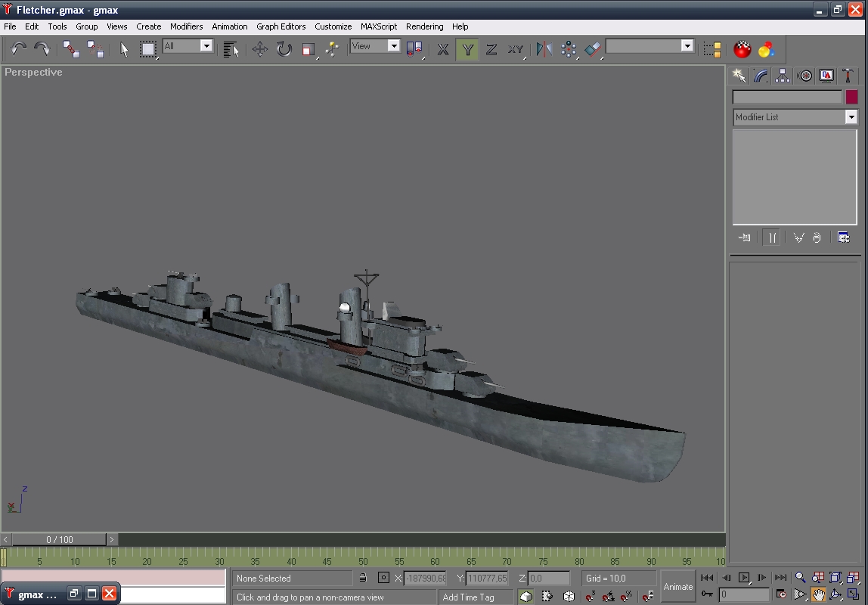Open Configure Modifier Sets icon
Screen dimensions: 868x605
point(843,237)
